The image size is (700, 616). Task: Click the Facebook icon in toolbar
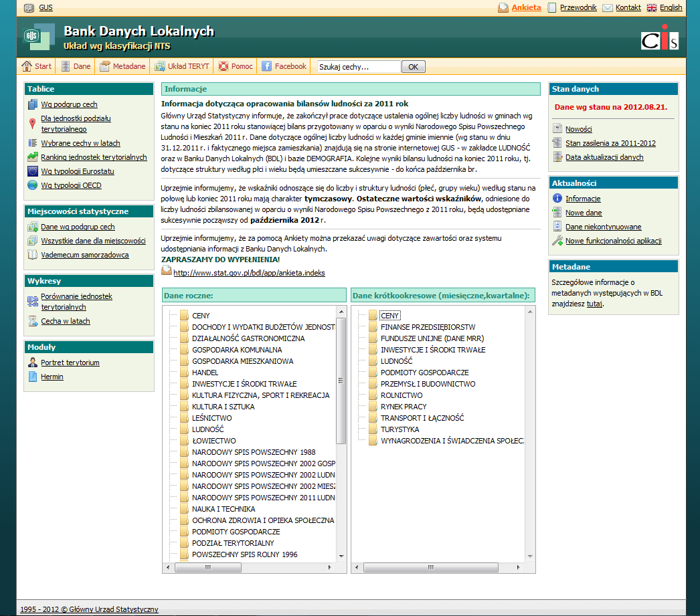[266, 66]
